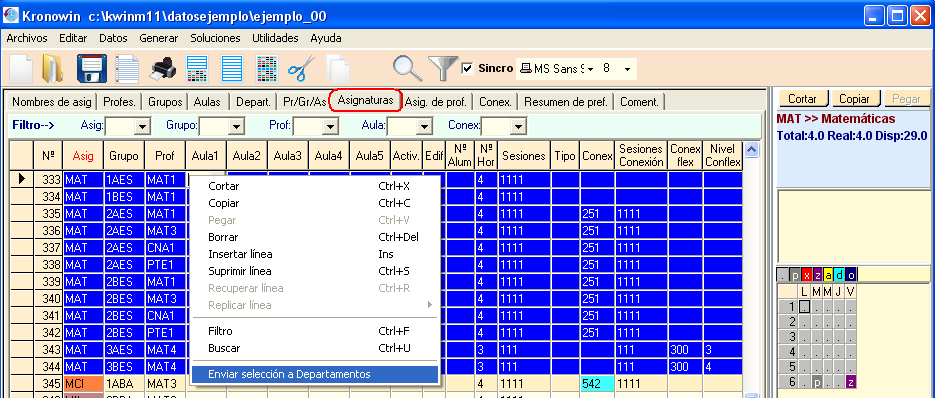The height and width of the screenshot is (398, 935).
Task: Expand the Aula filter combo box
Action: (425, 126)
